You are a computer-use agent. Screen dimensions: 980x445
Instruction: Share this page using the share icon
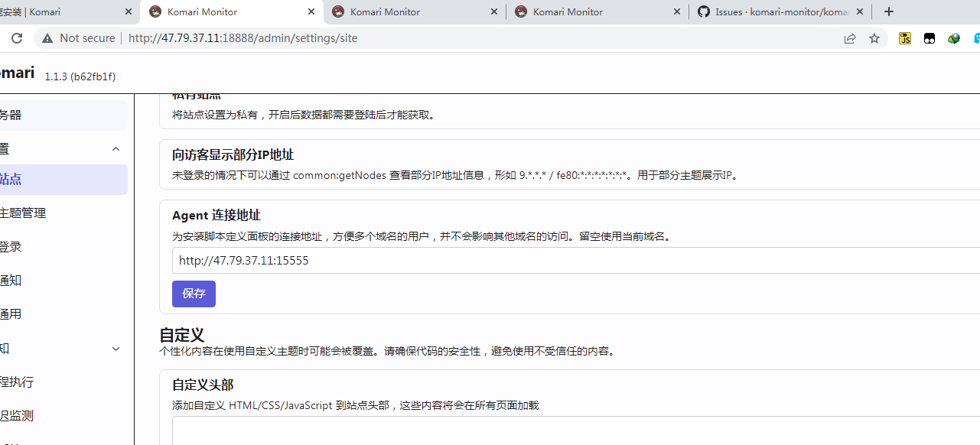tap(850, 38)
